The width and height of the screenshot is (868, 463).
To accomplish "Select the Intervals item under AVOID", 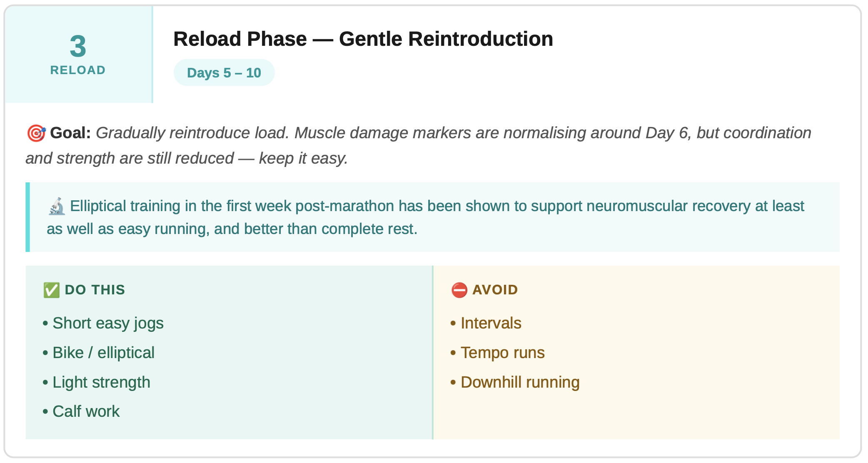I will point(491,324).
